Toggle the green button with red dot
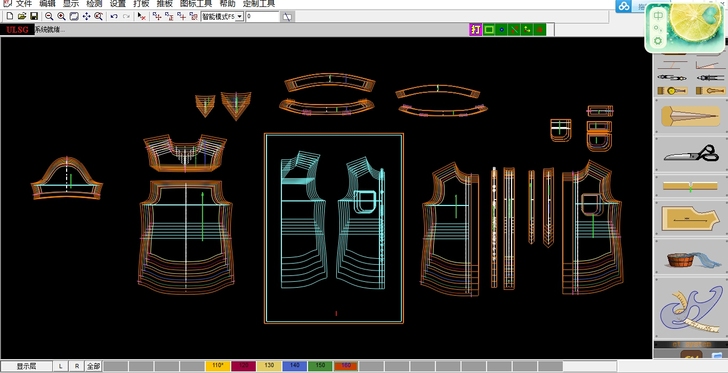 (x=540, y=30)
